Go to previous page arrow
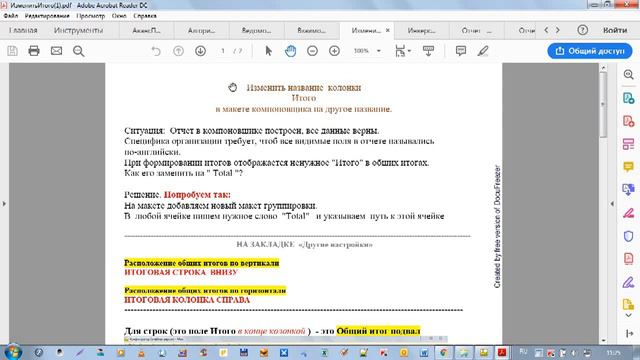The image size is (640, 360). [x=178, y=51]
